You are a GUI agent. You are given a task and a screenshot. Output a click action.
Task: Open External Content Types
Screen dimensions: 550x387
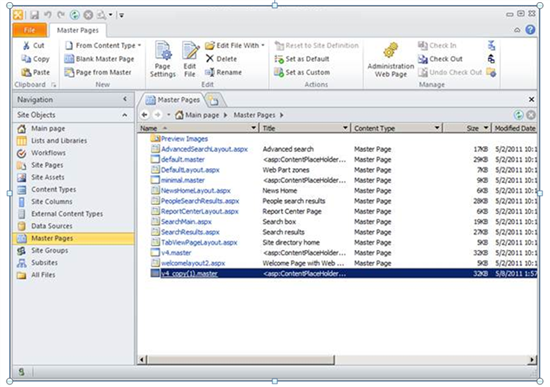74,214
